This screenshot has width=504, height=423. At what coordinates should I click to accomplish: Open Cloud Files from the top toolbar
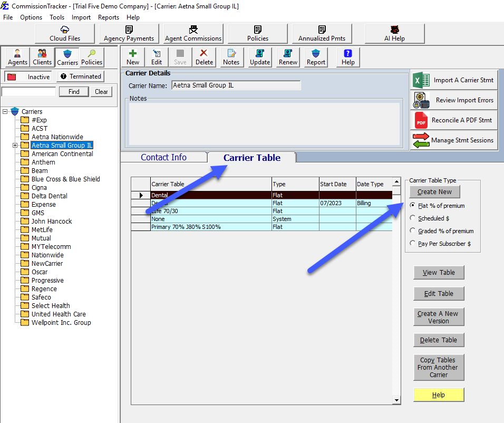coord(64,33)
